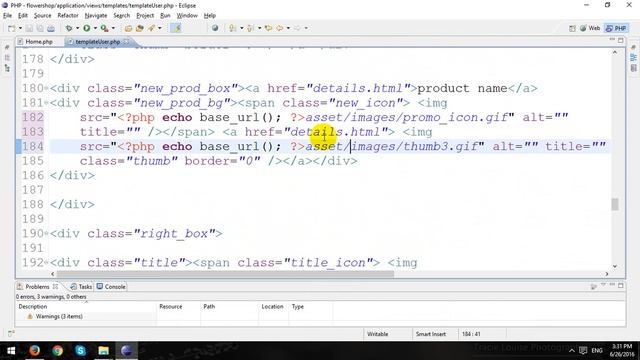Image resolution: width=640 pixels, height=360 pixels.
Task: Click the editor vertical scrollbar thumb
Action: coord(615,204)
